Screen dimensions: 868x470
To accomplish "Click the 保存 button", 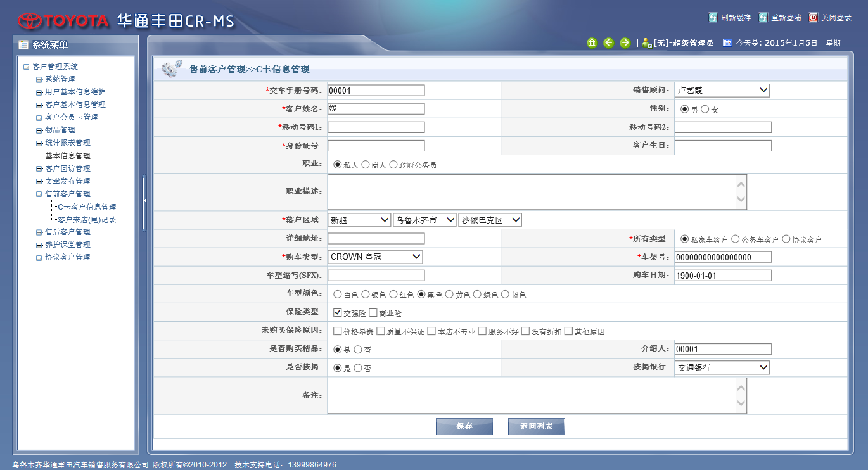I will click(x=464, y=427).
